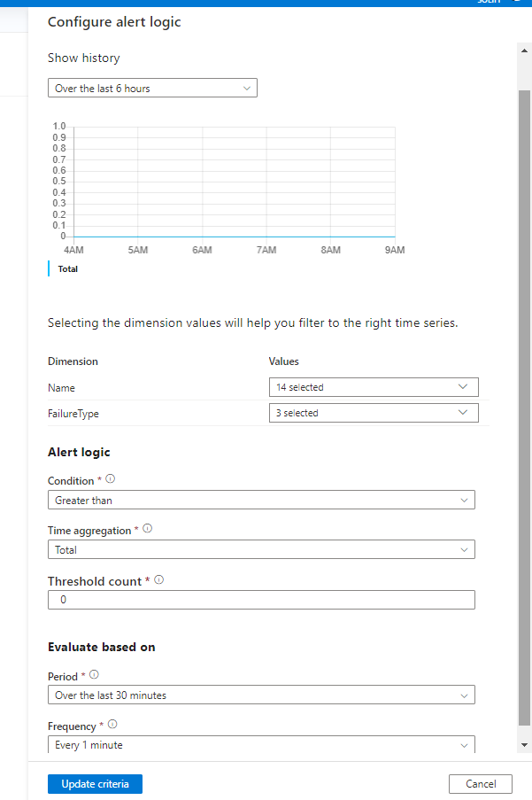The image size is (532, 800).
Task: Click the Cancel button
Action: 480,783
